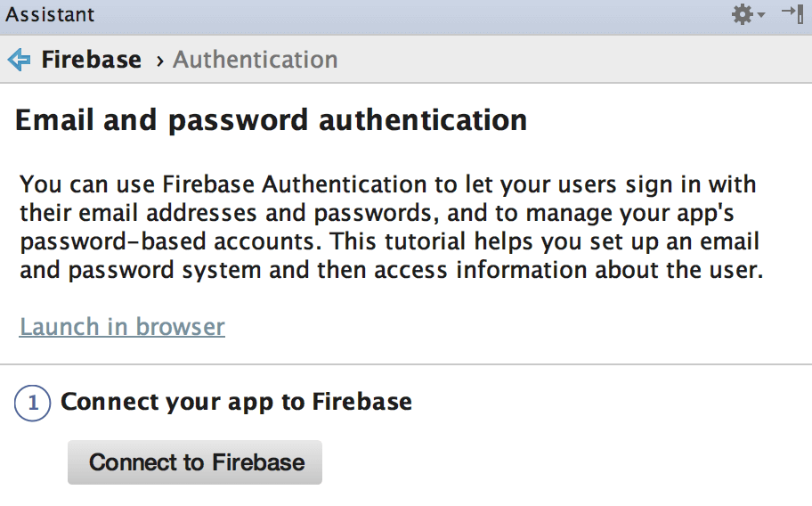
Task: Open the gear settings icon
Action: tap(742, 14)
